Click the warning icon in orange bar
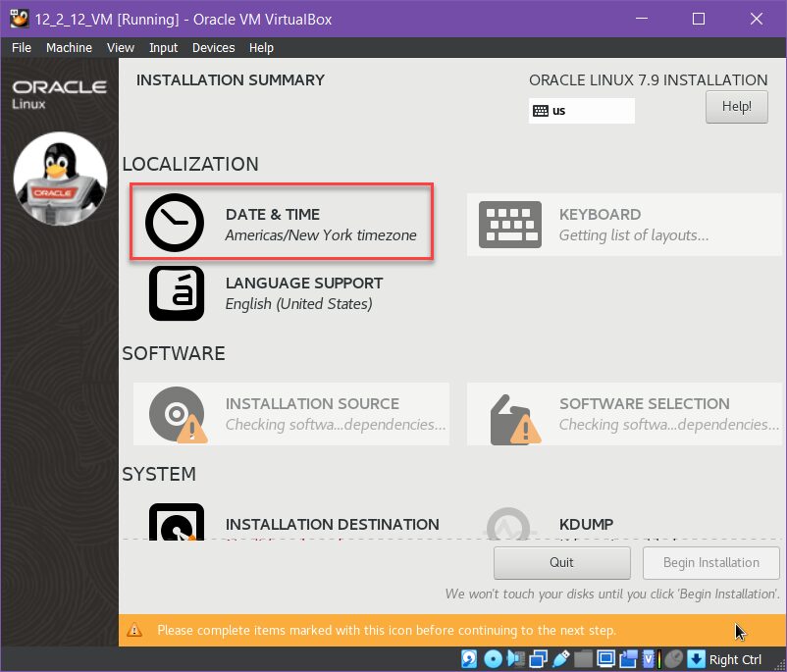 (x=134, y=630)
